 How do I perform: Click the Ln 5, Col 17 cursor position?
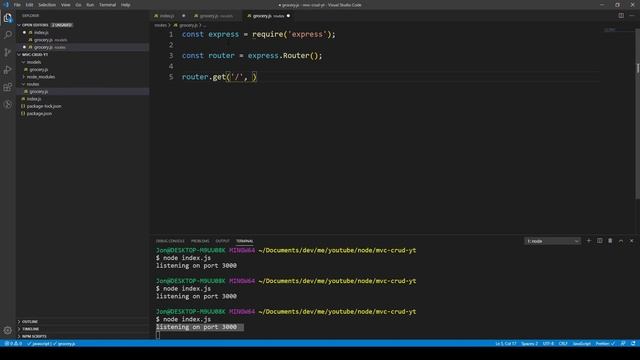click(506, 344)
